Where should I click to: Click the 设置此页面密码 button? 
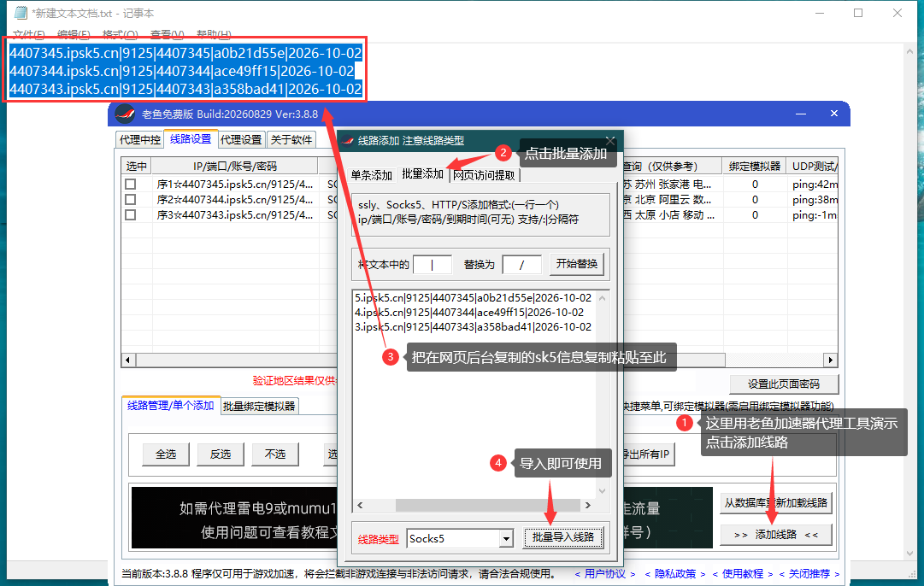pyautogui.click(x=784, y=384)
